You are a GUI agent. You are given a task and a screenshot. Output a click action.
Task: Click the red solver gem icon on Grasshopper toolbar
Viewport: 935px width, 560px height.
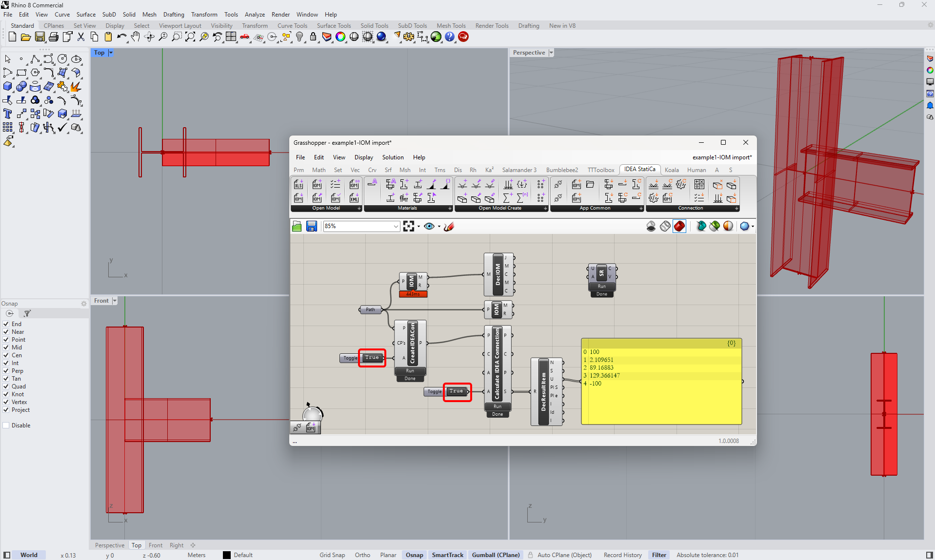pos(679,226)
